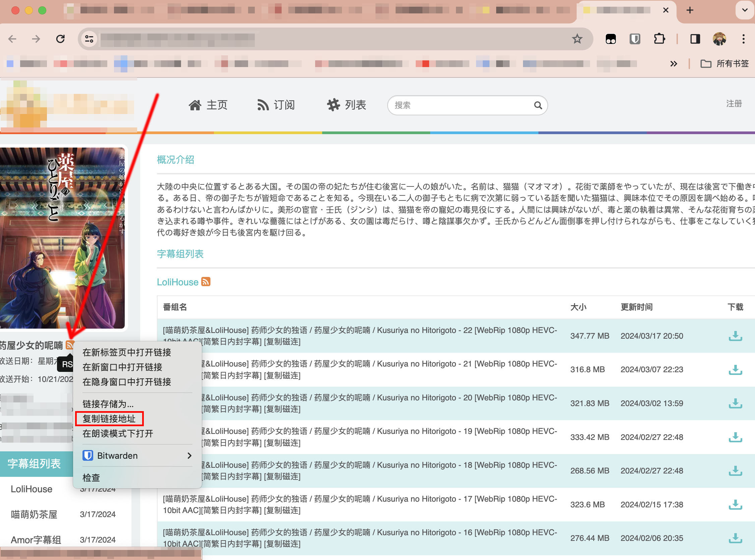The image size is (755, 560).
Task: Go back with the browser back arrow
Action: 12,39
